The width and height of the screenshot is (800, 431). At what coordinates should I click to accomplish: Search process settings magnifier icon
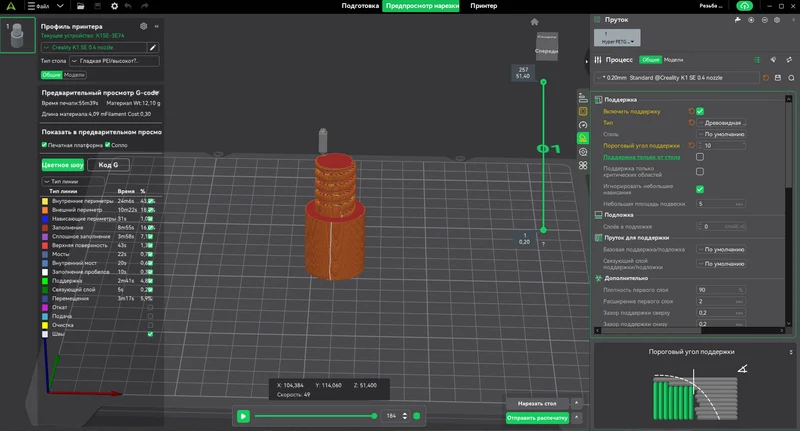(x=791, y=78)
